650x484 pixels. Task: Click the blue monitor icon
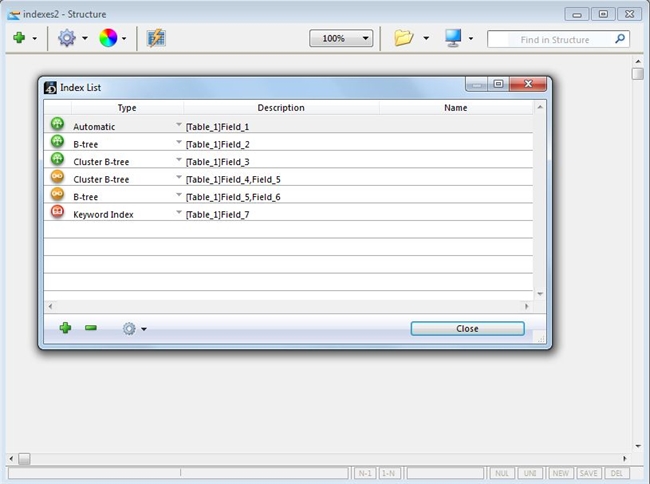(x=453, y=38)
